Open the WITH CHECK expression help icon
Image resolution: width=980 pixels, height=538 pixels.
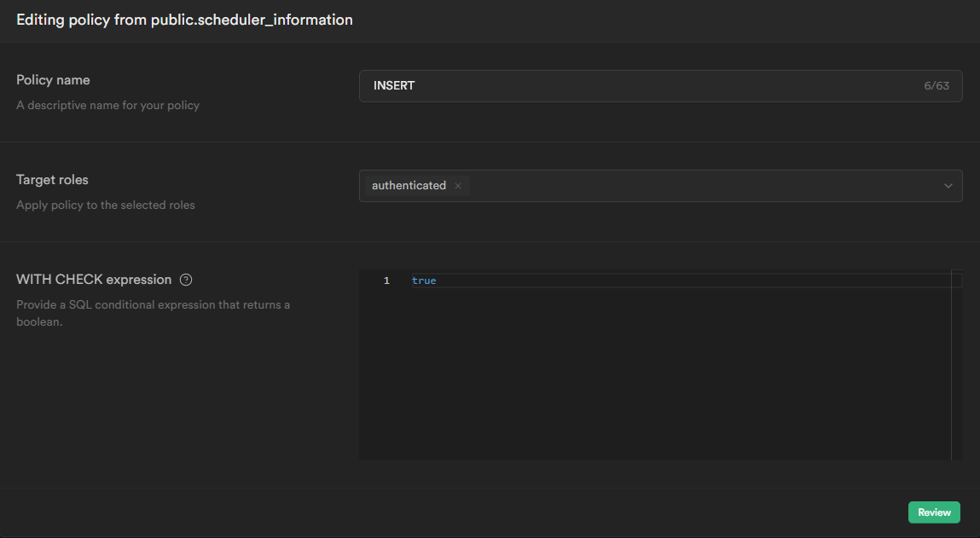(x=186, y=280)
